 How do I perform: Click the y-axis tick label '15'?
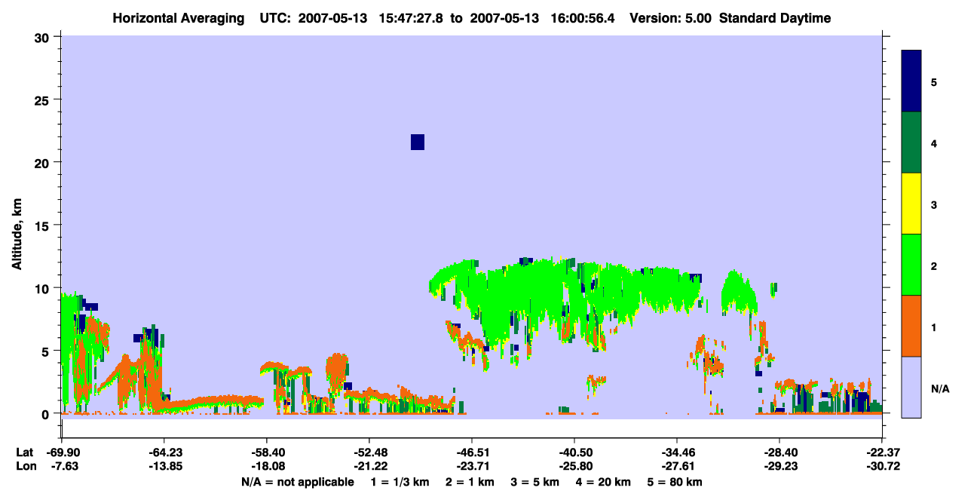point(44,225)
